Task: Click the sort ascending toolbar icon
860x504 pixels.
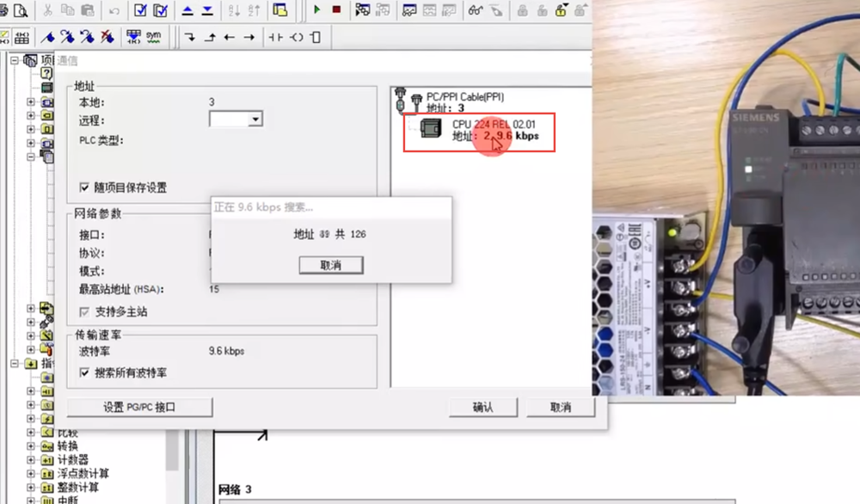Action: pos(234,10)
